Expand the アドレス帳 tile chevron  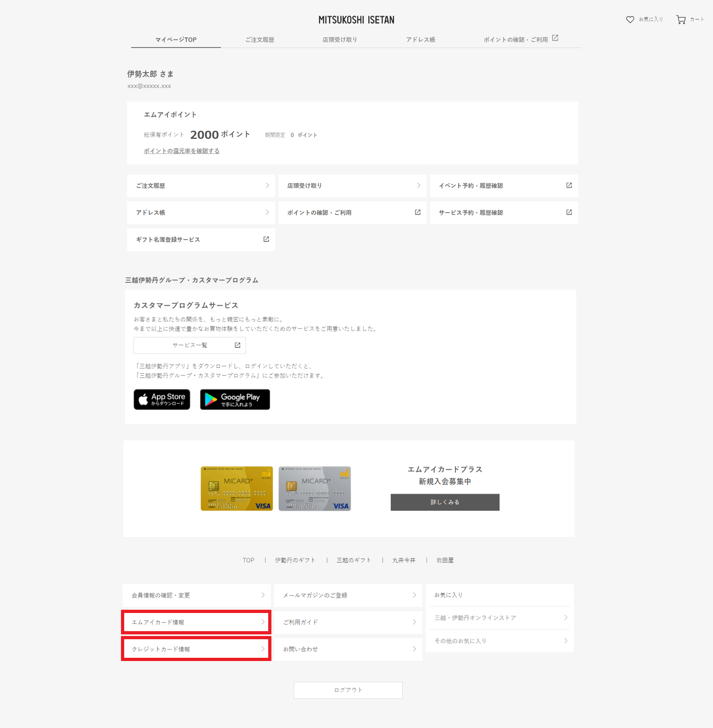(267, 212)
